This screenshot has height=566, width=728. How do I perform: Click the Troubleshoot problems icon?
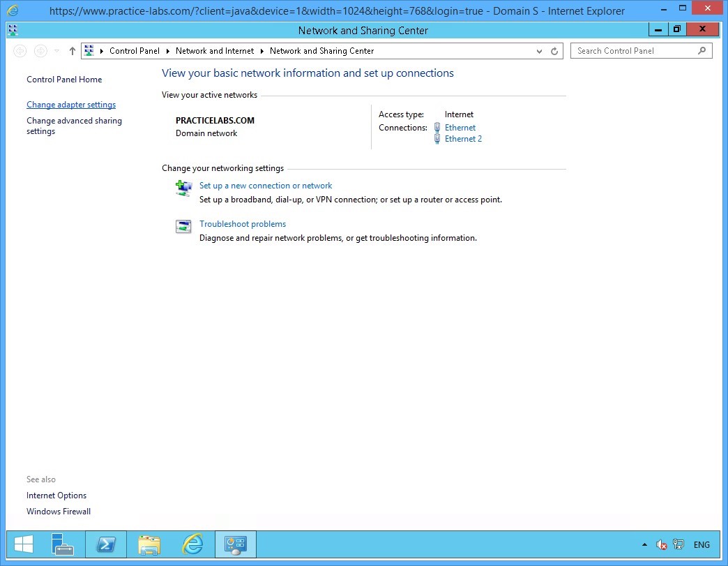(x=183, y=226)
